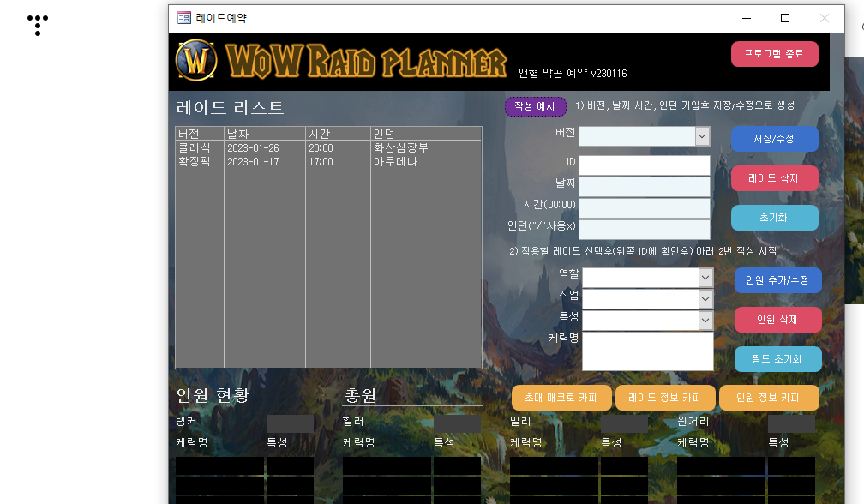Screen dimensions: 864x504
Task: Click the first 밀리 list row
Action: click(x=579, y=466)
